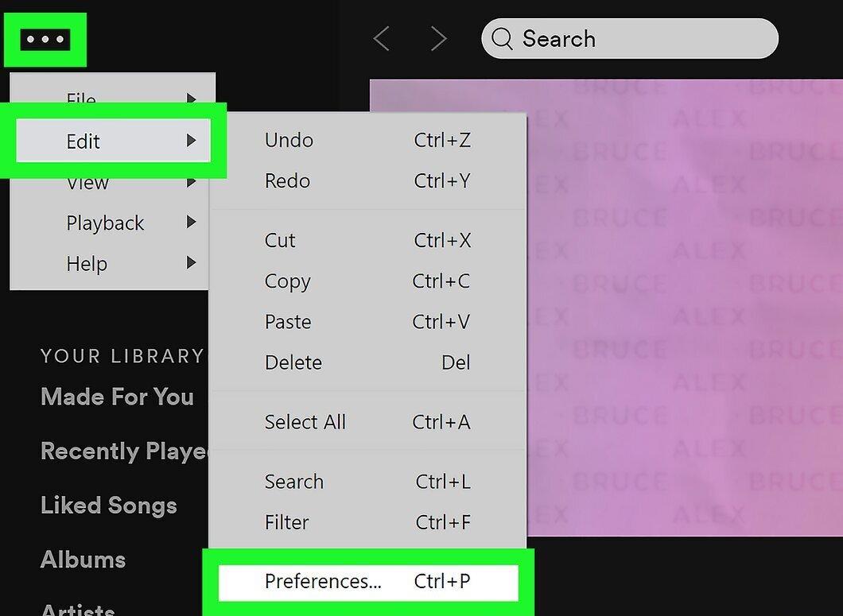Expand the Edit submenu arrow
The height and width of the screenshot is (616, 843).
(x=191, y=141)
